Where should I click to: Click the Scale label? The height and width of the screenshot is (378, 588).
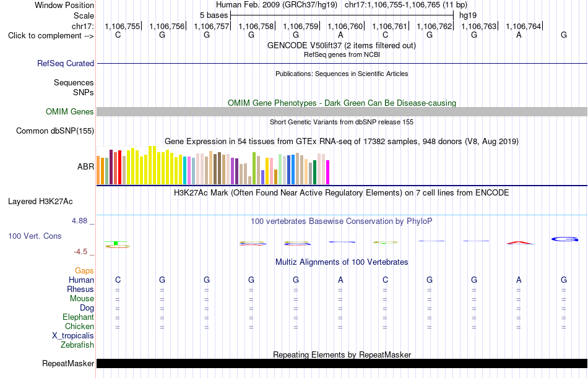point(84,15)
